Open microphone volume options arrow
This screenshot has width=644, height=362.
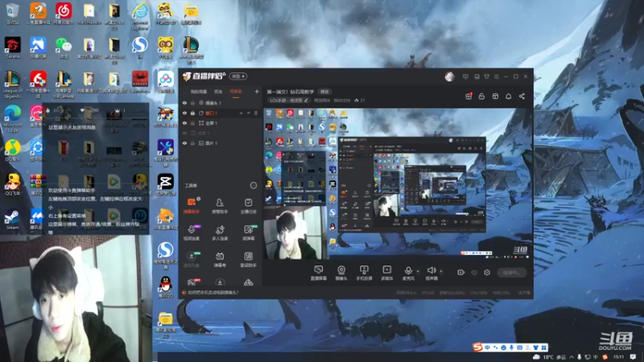pyautogui.click(x=418, y=271)
